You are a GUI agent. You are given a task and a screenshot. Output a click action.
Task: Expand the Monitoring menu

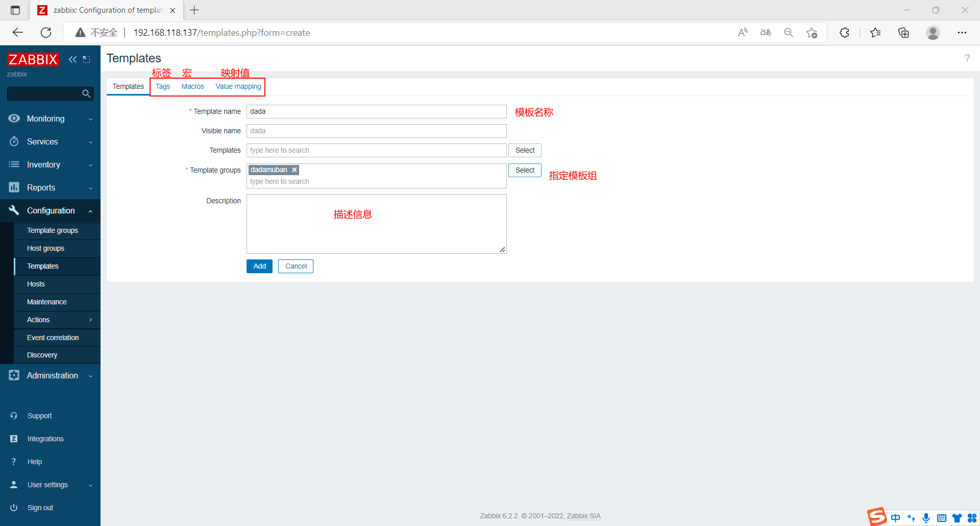90,119
